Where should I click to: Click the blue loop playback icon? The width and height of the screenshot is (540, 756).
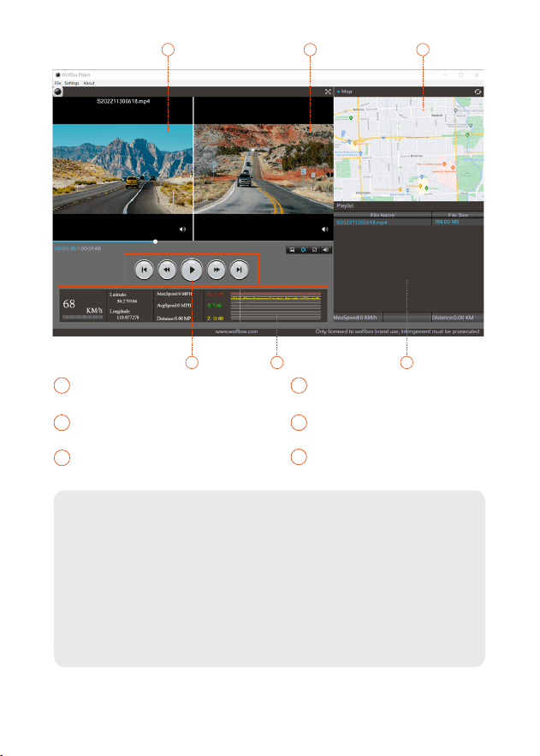pos(303,250)
